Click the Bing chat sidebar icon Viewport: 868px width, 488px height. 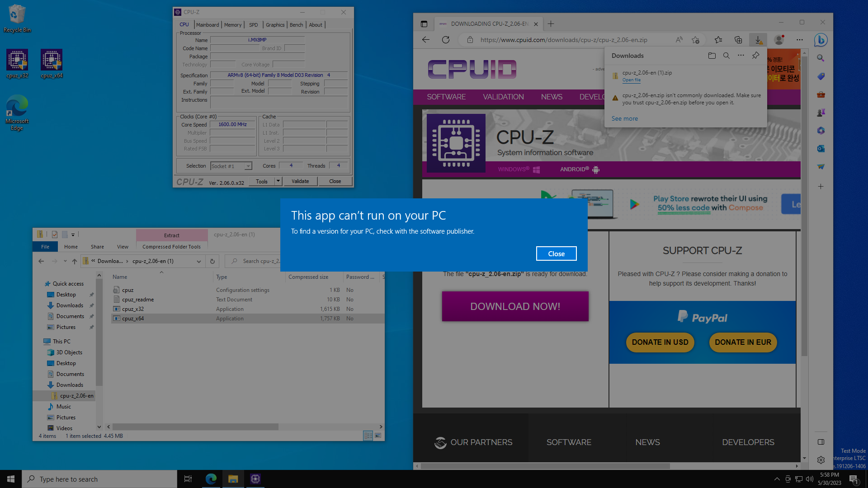click(x=821, y=40)
